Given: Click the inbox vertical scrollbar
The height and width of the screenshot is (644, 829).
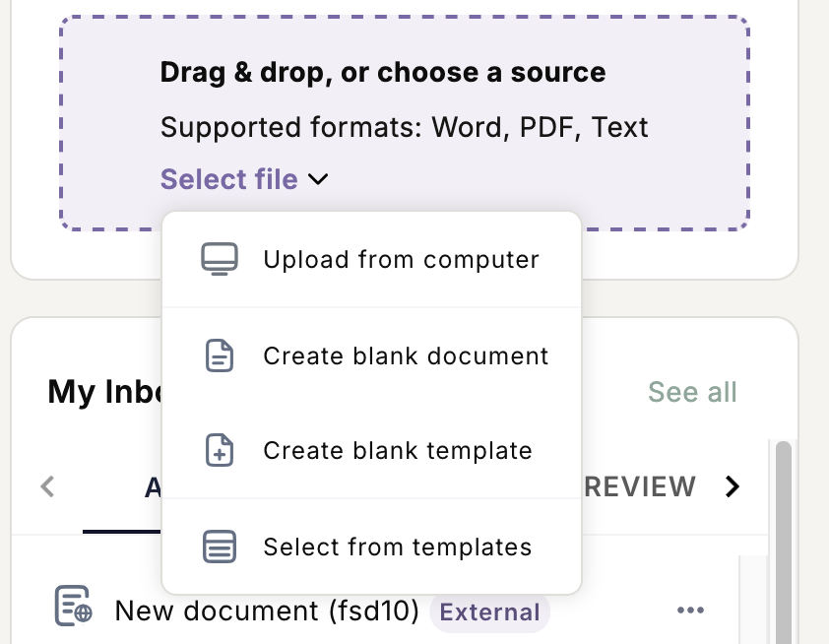Looking at the screenshot, I should coord(784,542).
